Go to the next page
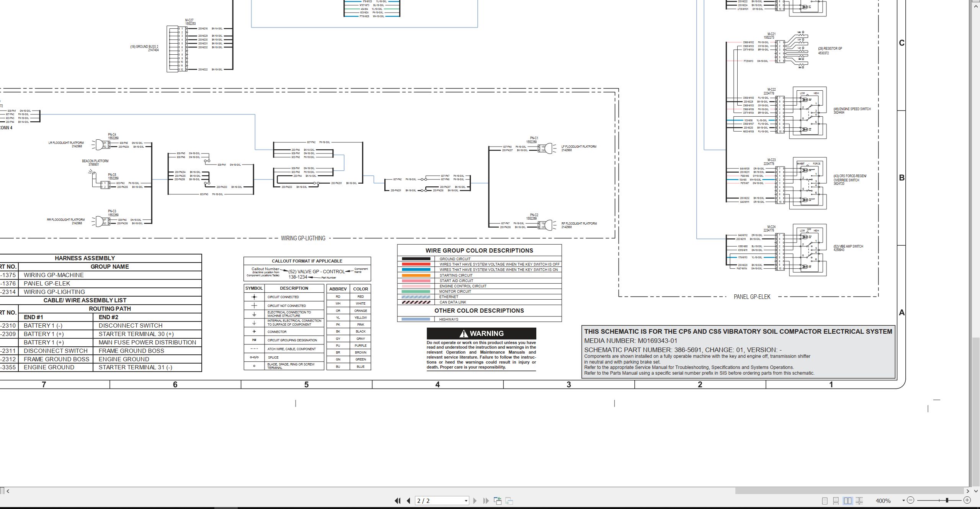 [475, 501]
